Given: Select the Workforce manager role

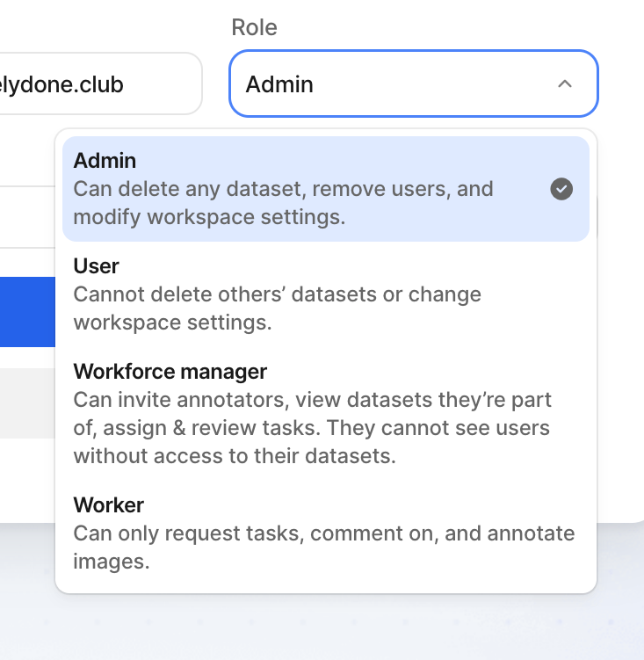Looking at the screenshot, I should [325, 413].
